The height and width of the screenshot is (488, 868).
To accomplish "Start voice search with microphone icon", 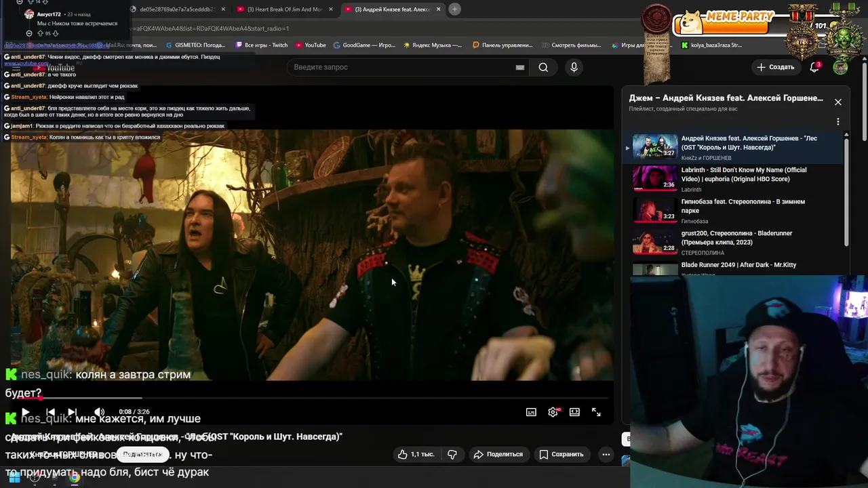I will [x=574, y=67].
